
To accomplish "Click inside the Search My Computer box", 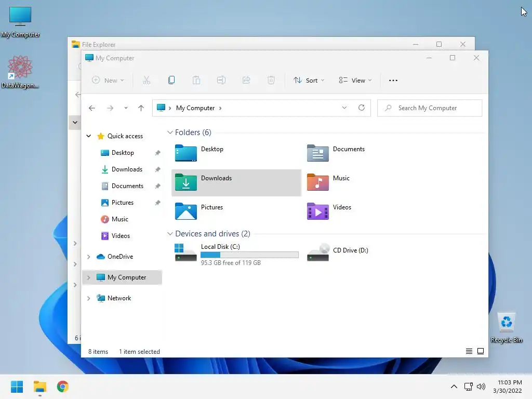I will [x=430, y=108].
